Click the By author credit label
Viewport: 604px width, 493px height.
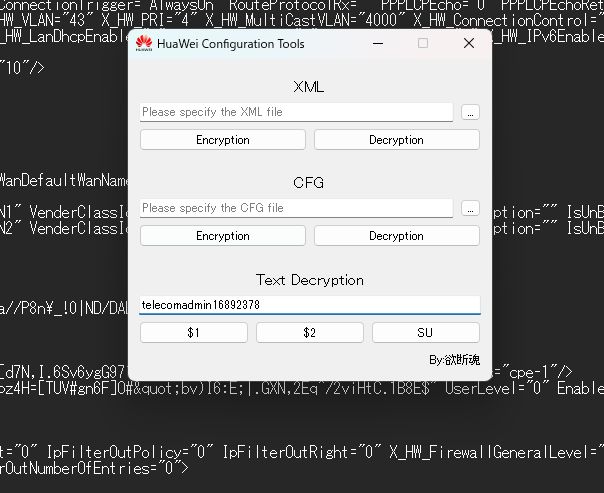click(455, 360)
